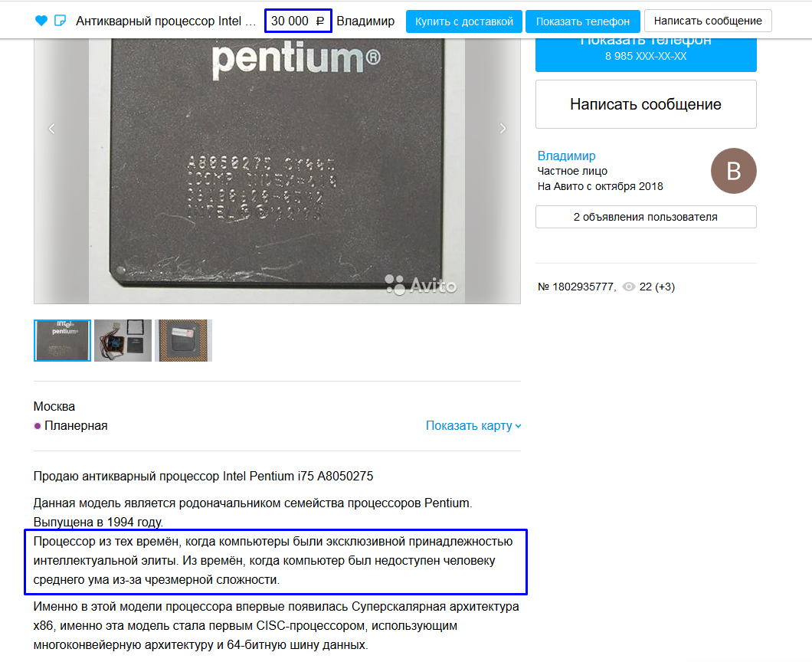Click the eye views counter icon
Image resolution: width=812 pixels, height=662 pixels.
(x=628, y=287)
